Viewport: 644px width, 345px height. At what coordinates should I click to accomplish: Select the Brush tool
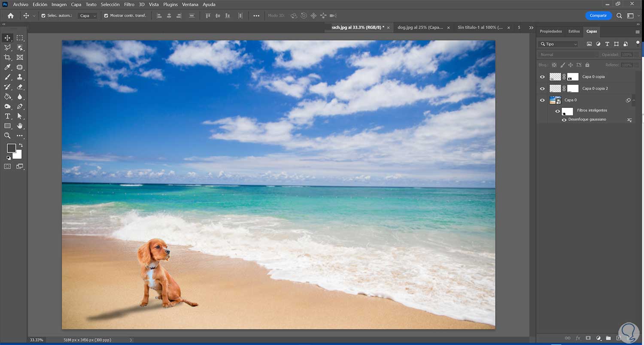[7, 77]
